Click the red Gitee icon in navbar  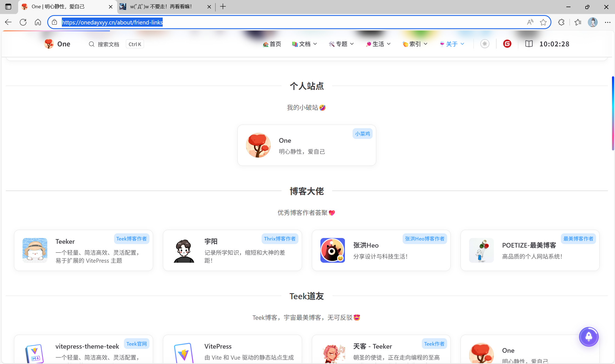click(x=507, y=44)
